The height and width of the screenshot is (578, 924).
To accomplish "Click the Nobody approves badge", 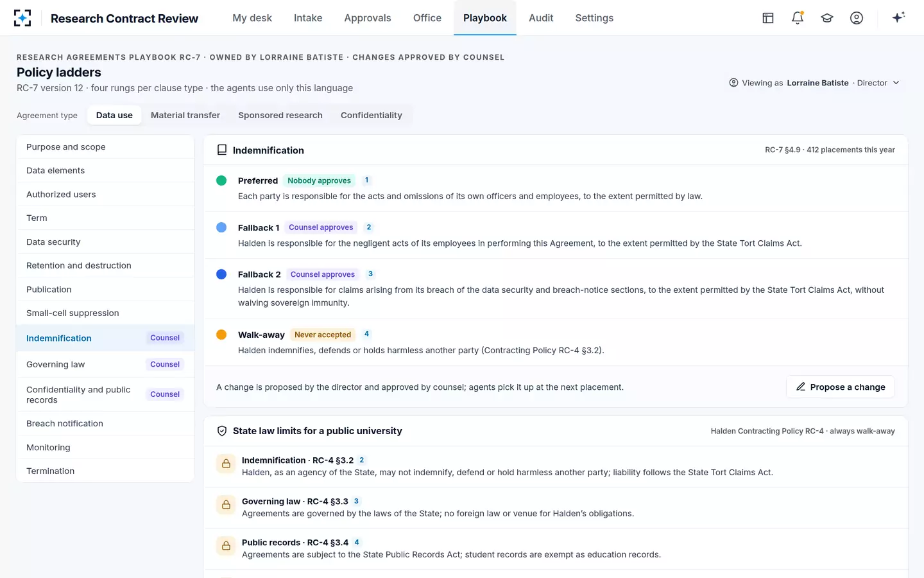I will pos(319,180).
